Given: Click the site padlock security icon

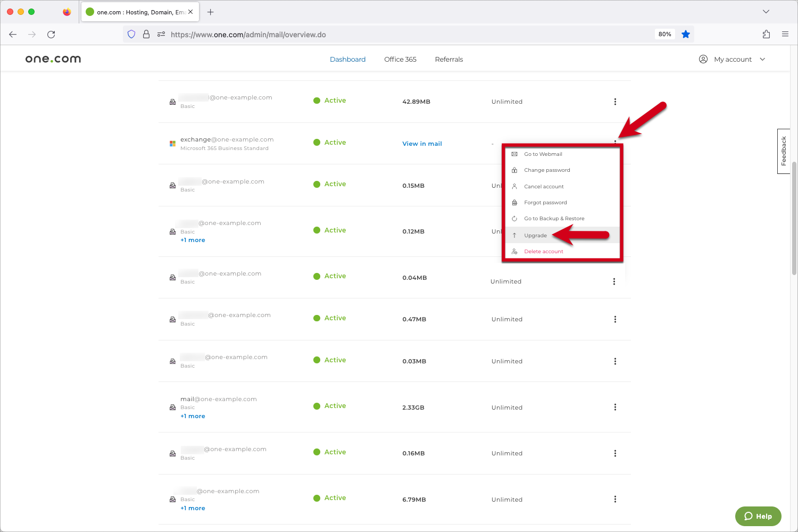Looking at the screenshot, I should pyautogui.click(x=146, y=35).
